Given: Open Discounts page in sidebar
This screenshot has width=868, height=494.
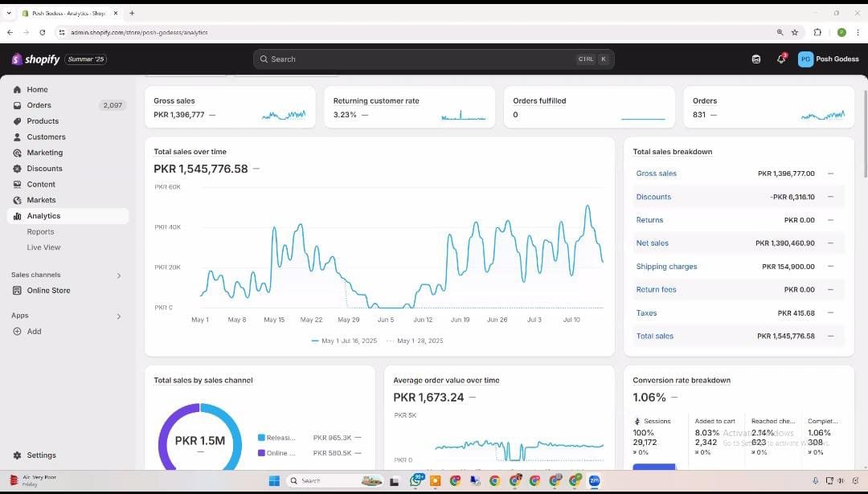Looking at the screenshot, I should pos(44,169).
